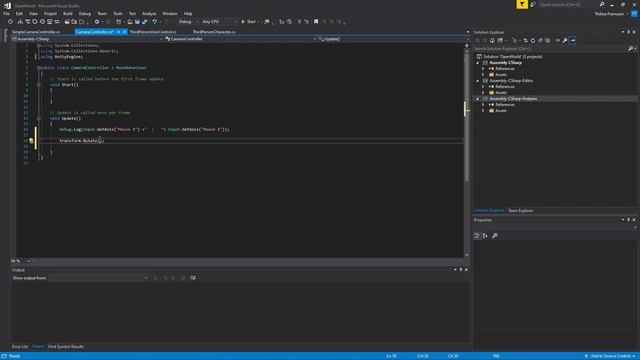Click the Home icon in Solution Explorer
Viewport: 640px width, 360px height.
pos(492,40)
